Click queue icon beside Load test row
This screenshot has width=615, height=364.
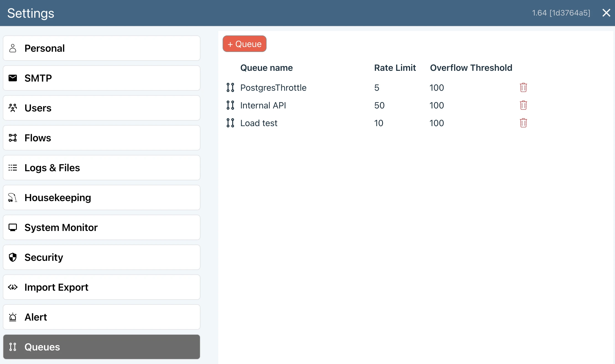230,123
